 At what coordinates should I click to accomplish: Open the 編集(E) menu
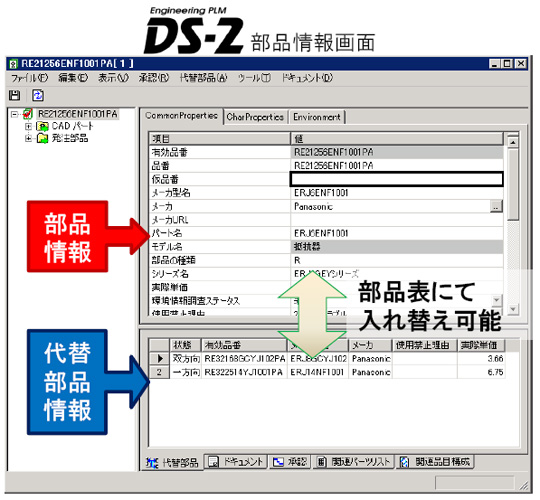pos(73,78)
